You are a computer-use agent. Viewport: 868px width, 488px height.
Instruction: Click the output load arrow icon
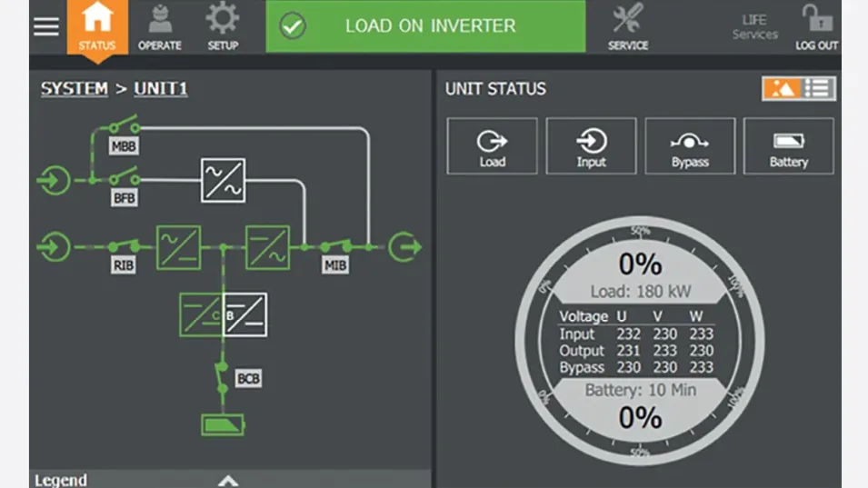(404, 247)
